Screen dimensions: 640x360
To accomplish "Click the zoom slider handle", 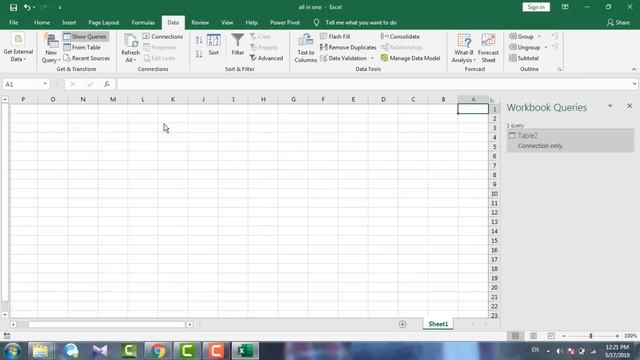I will click(x=591, y=336).
